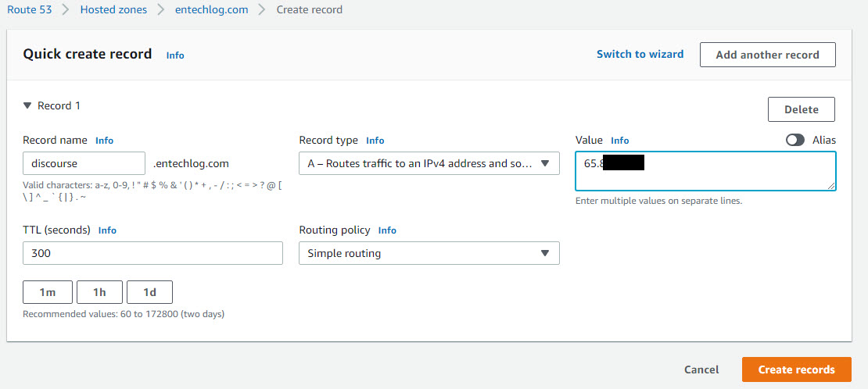Open the Route 53 breadcrumb link
The height and width of the screenshot is (389, 868).
click(30, 9)
